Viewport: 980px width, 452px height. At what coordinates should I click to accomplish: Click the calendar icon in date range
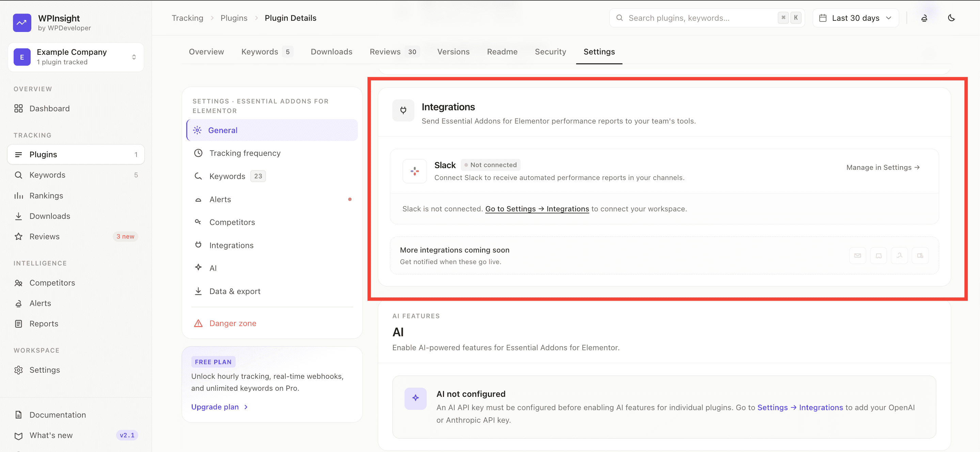coord(822,18)
